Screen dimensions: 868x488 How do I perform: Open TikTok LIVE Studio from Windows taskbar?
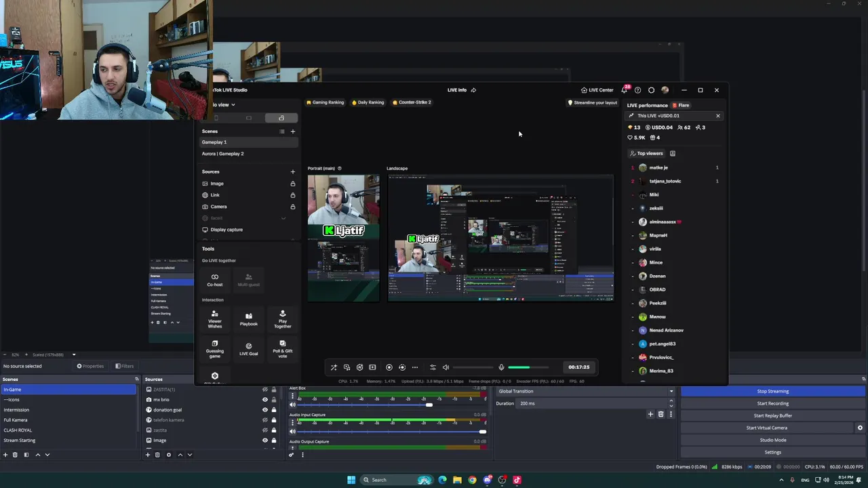pos(517,480)
